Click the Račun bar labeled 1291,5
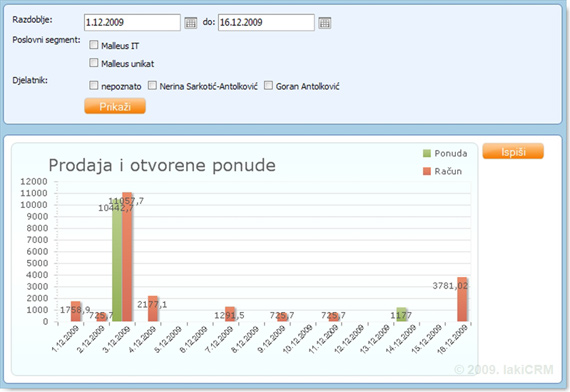Screen dimensions: 570x392 tap(230, 314)
